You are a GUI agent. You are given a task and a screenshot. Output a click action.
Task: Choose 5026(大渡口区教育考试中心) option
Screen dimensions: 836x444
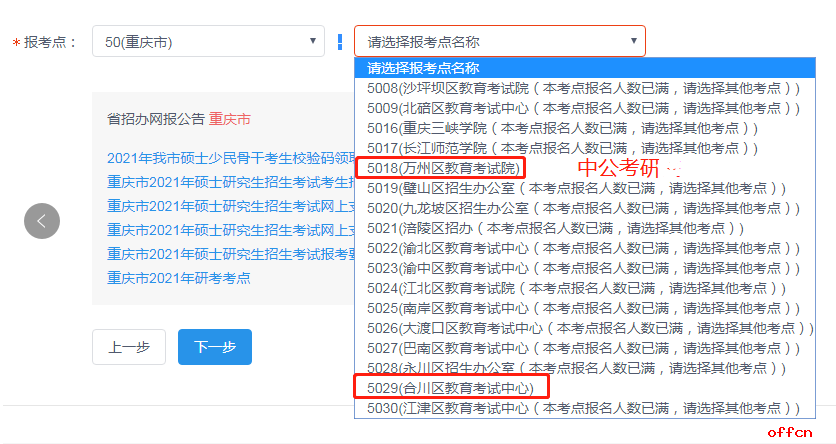(583, 327)
